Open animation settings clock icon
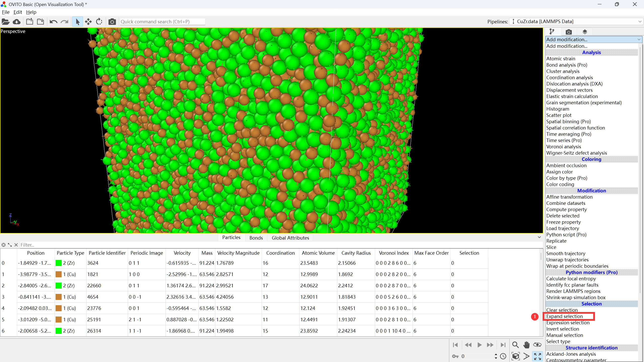Screen dimensions: 644x362 click(503, 356)
